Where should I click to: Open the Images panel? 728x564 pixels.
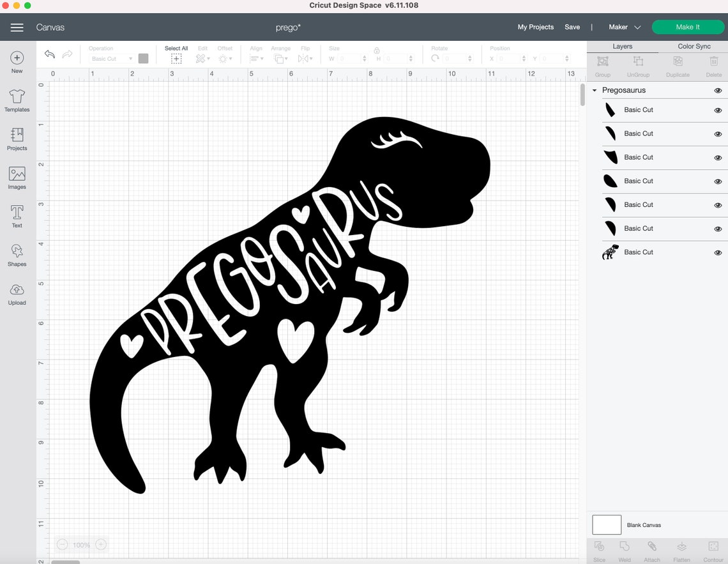17,177
